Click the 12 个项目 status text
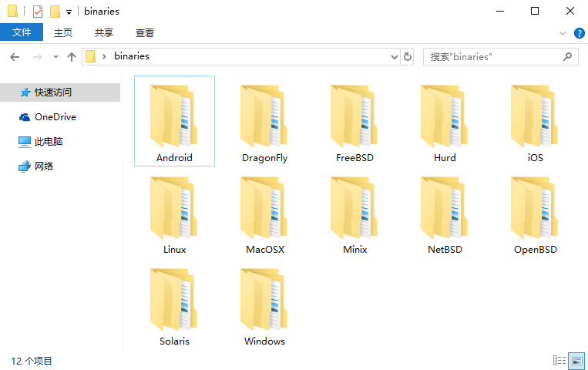This screenshot has width=588, height=370. click(x=32, y=361)
